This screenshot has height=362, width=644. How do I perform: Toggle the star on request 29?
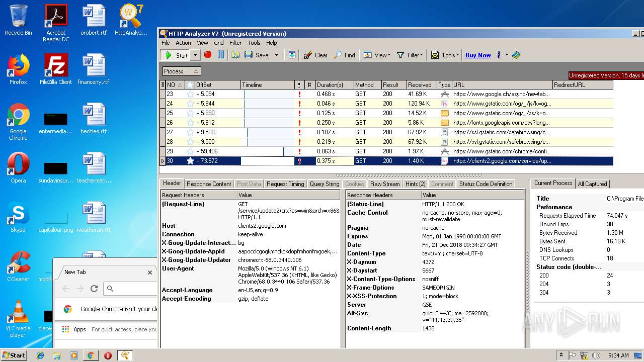click(190, 151)
